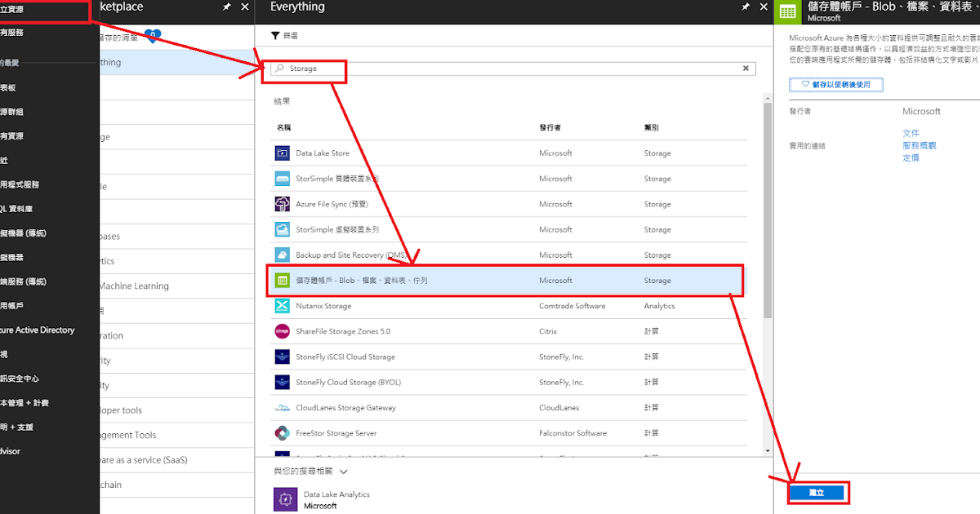The width and height of the screenshot is (980, 514).
Task: Click the FreeStor Storage Server icon
Action: point(283,432)
